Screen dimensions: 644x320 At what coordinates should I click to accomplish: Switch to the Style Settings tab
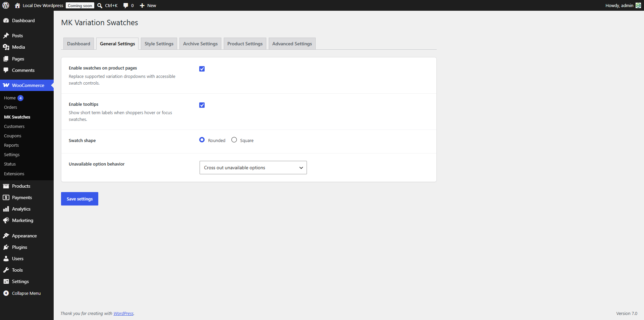[x=159, y=44]
